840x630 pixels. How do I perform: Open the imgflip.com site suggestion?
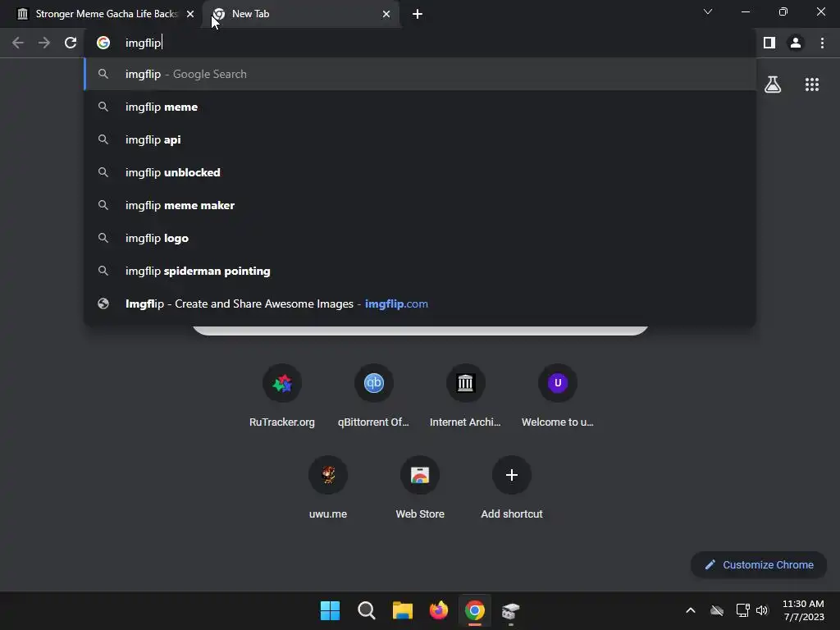point(420,304)
